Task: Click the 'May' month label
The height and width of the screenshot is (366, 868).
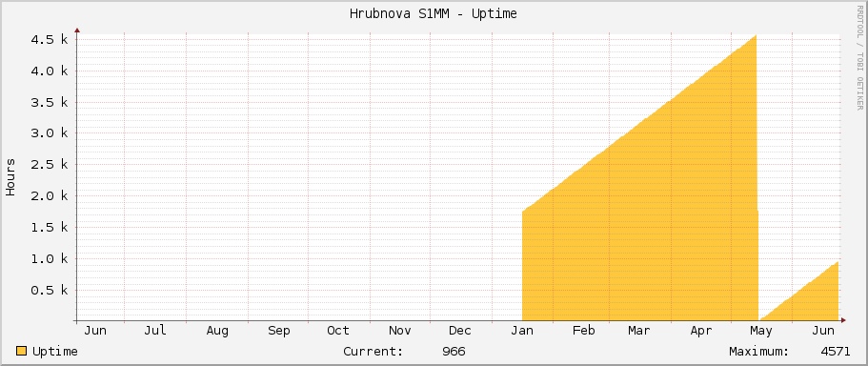Action: [x=761, y=331]
